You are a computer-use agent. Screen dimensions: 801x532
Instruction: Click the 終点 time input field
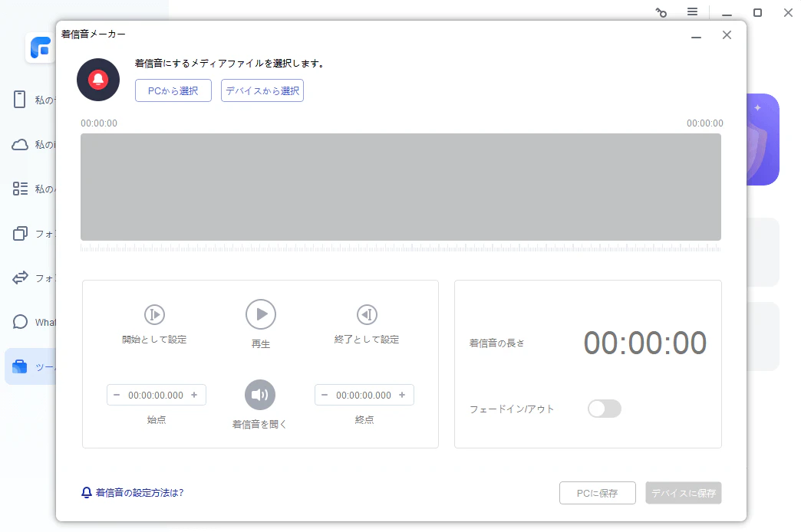[364, 396]
